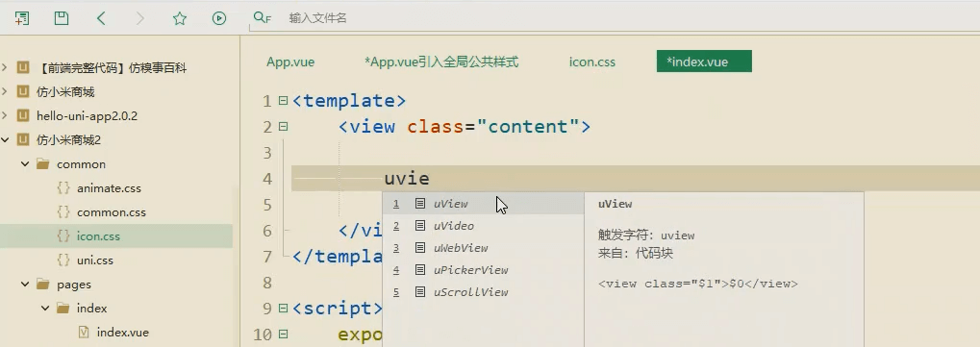Click the common folder icon
The height and width of the screenshot is (347, 980).
[x=43, y=163]
